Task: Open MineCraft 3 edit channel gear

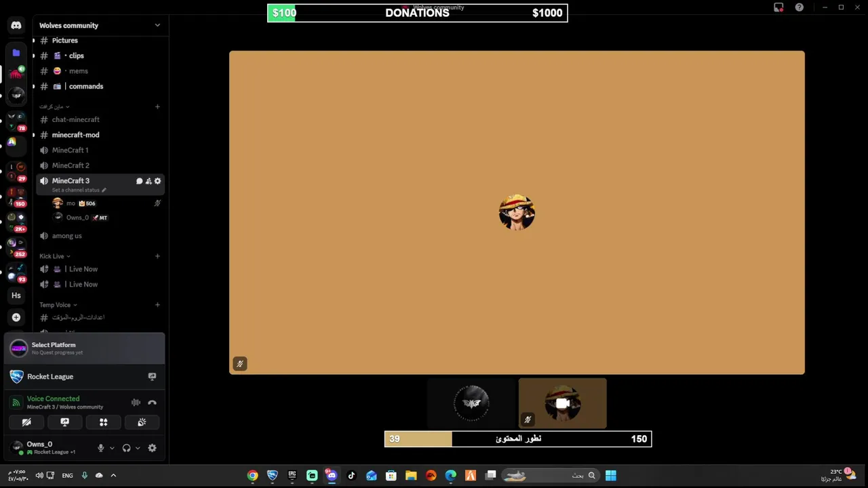Action: pos(158,181)
